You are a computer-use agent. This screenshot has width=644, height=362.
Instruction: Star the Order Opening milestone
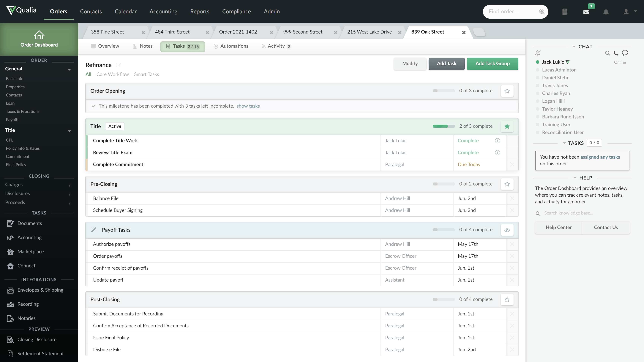tap(507, 91)
